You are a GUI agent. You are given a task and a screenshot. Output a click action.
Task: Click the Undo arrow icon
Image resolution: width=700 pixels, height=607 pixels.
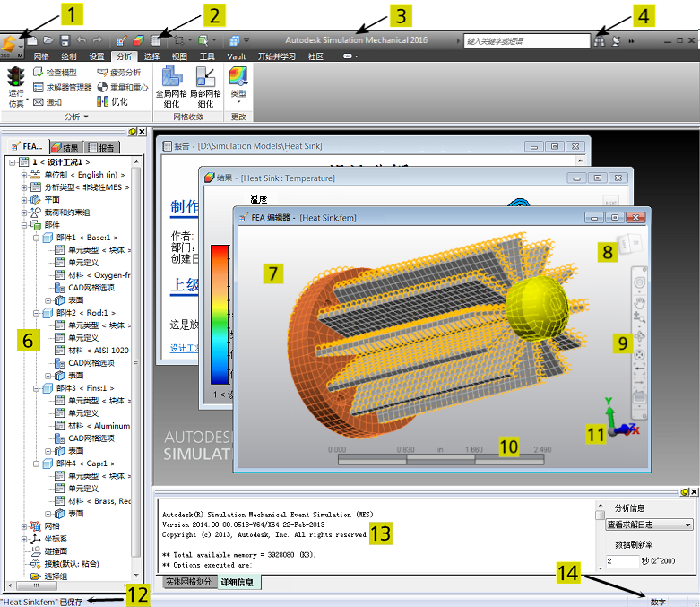click(82, 40)
